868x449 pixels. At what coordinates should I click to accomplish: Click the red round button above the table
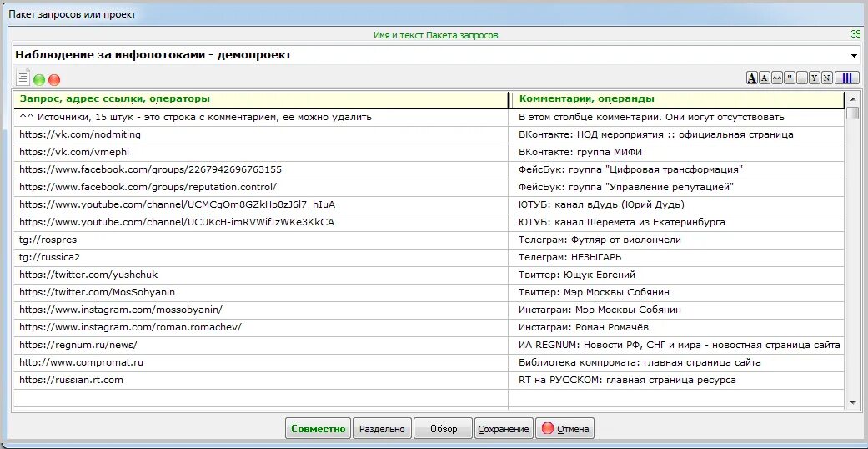pos(54,80)
